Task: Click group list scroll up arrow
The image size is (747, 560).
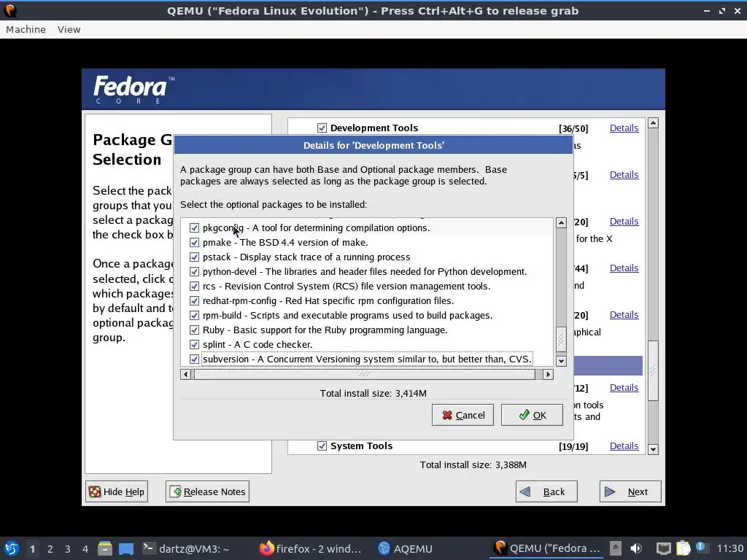Action: click(x=653, y=122)
